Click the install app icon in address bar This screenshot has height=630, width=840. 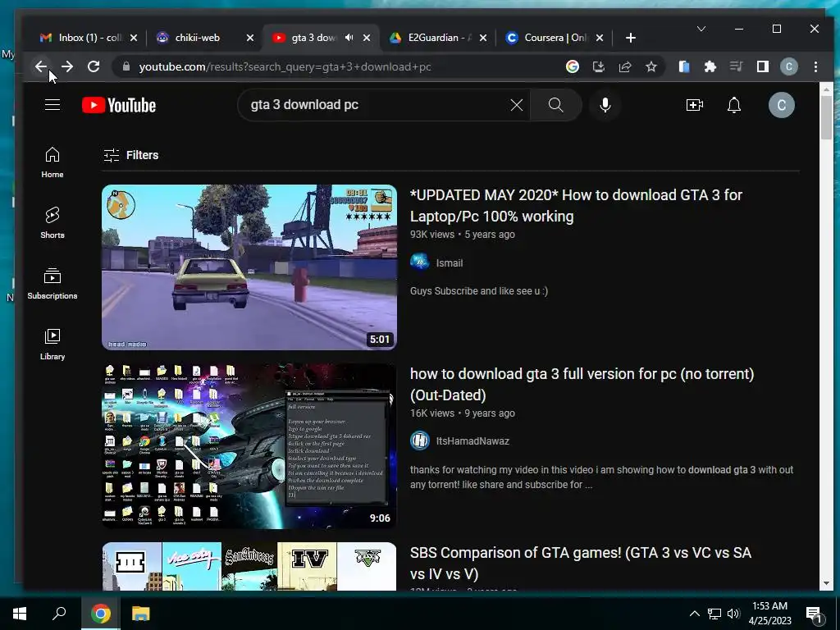coord(598,66)
